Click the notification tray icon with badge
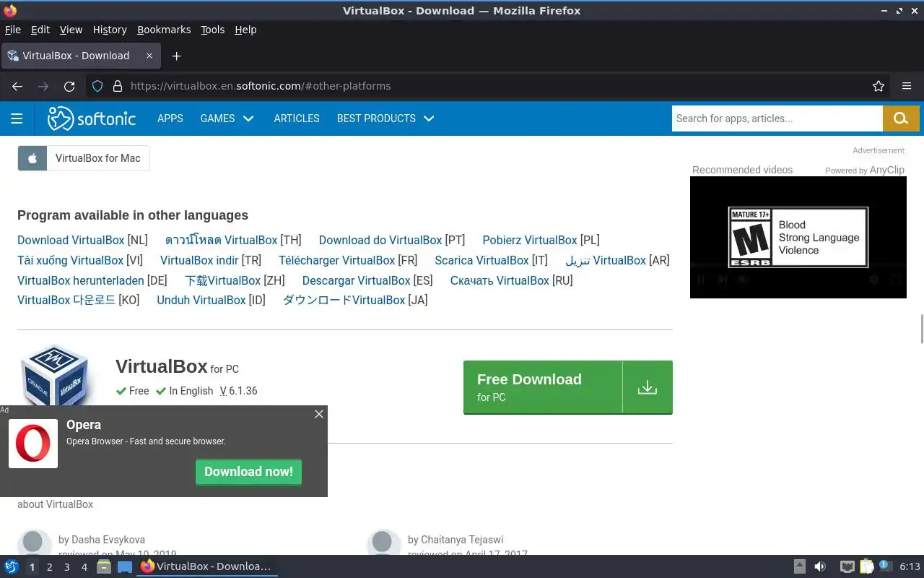Screen dimensions: 924x578 pyautogui.click(x=885, y=566)
